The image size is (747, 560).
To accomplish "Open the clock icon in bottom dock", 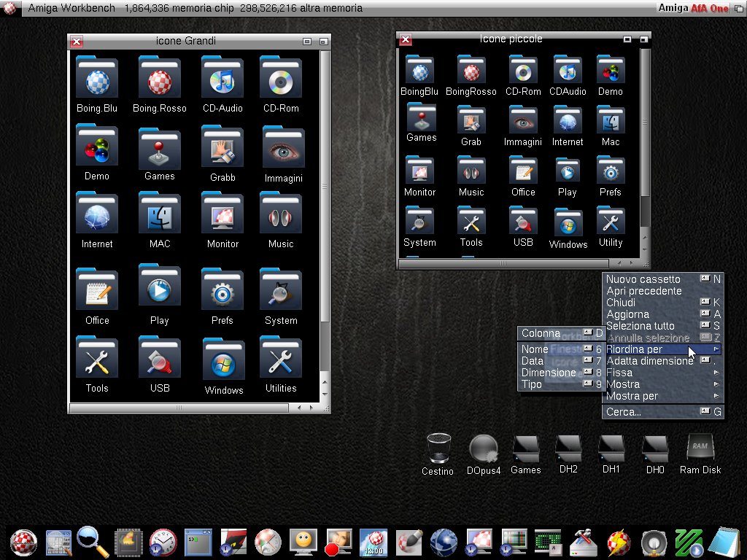I will click(x=163, y=542).
